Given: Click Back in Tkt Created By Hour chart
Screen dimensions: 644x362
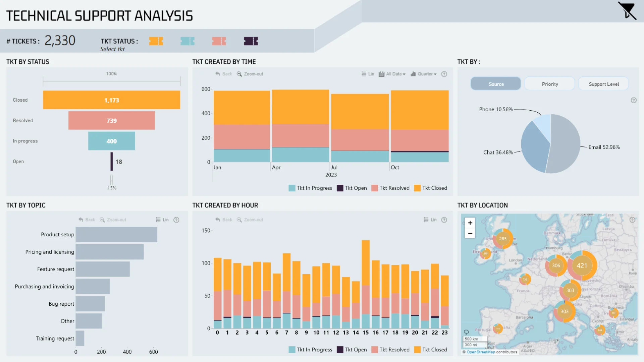Looking at the screenshot, I should click(x=224, y=220).
